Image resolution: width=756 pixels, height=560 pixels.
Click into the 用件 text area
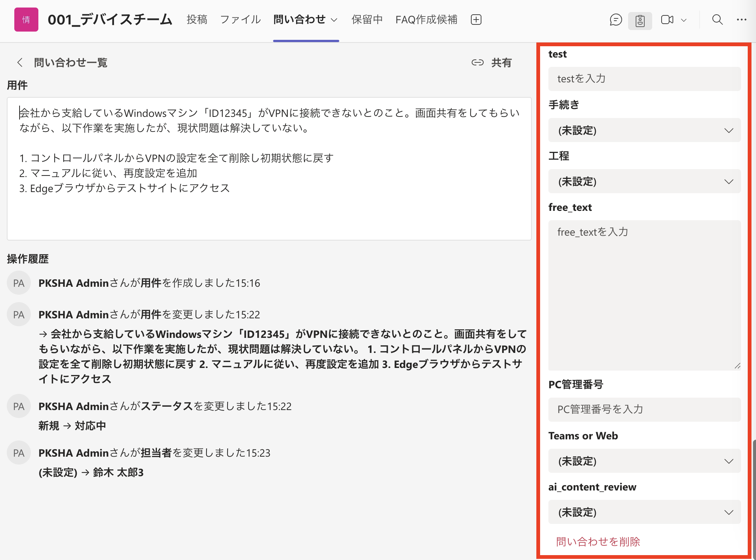(x=269, y=169)
